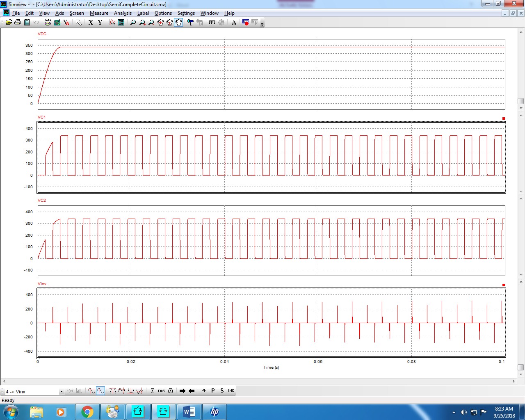This screenshot has height=420, width=525.
Task: Toggle the highlighted hand pan tool
Action: click(178, 22)
